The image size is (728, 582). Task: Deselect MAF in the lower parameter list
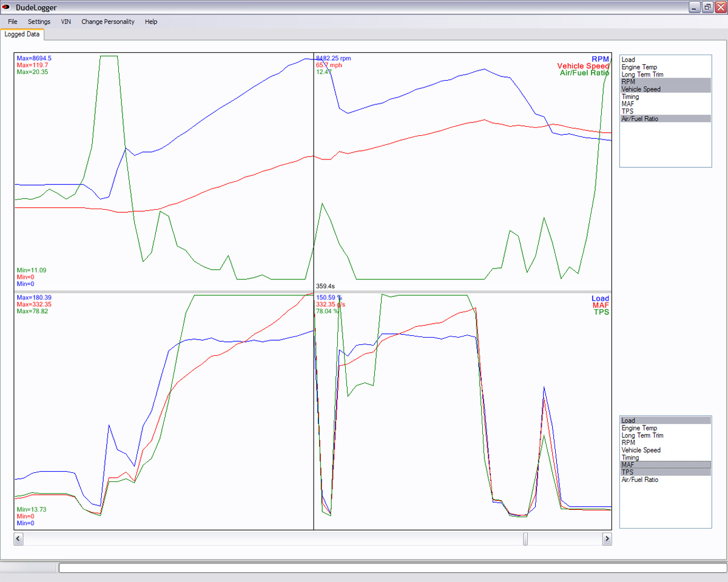click(x=666, y=465)
